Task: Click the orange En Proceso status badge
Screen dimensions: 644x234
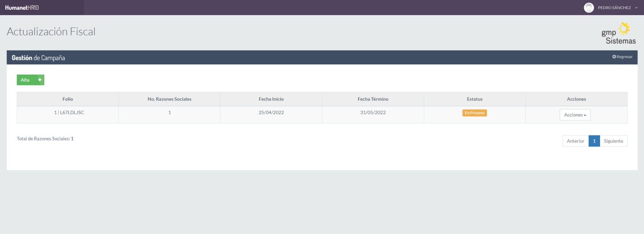Action: coord(474,113)
